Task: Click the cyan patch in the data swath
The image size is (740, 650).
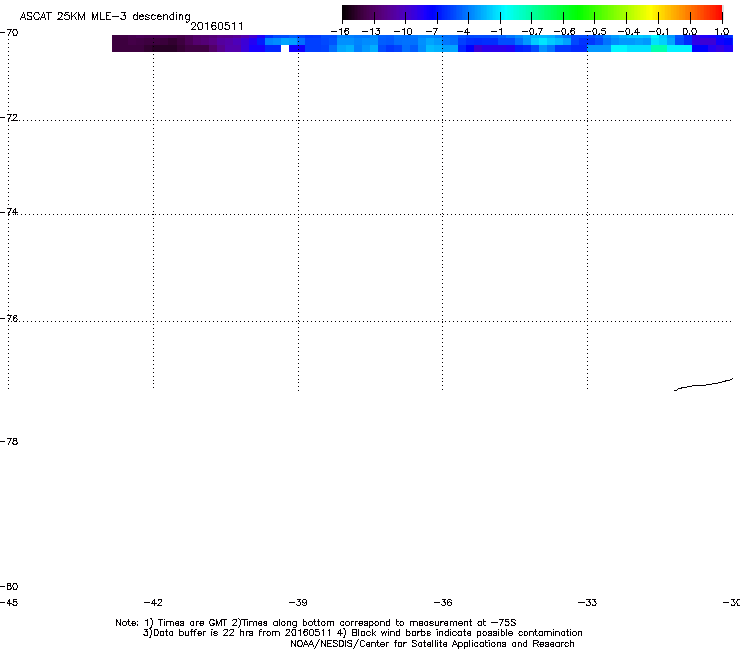Action: coord(651,48)
